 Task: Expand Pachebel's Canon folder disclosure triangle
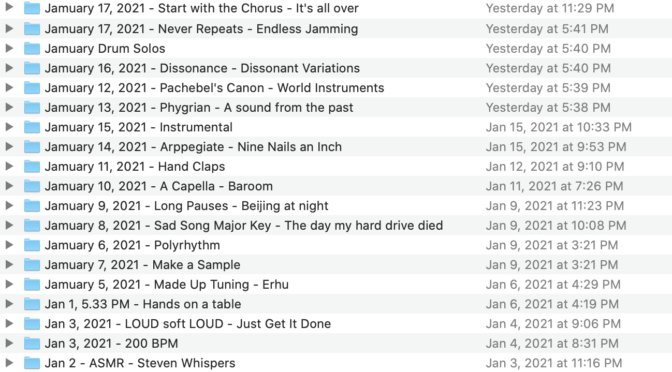point(9,87)
